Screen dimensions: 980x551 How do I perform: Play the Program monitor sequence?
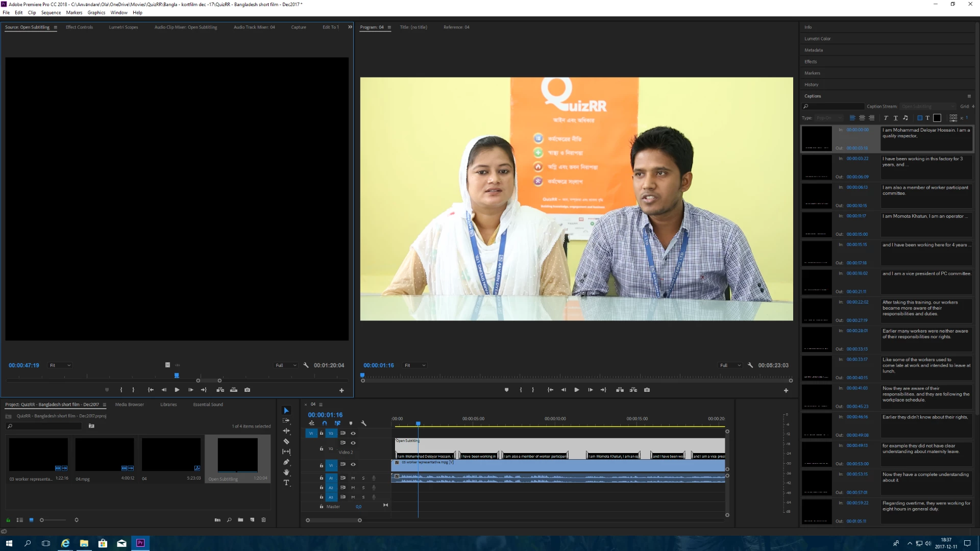(x=577, y=390)
